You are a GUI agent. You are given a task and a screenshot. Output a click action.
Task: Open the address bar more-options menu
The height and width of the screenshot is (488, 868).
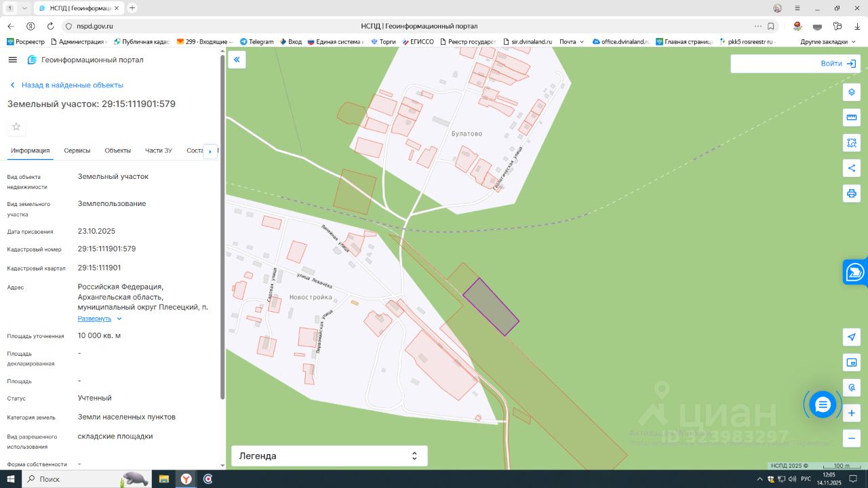pos(757,26)
